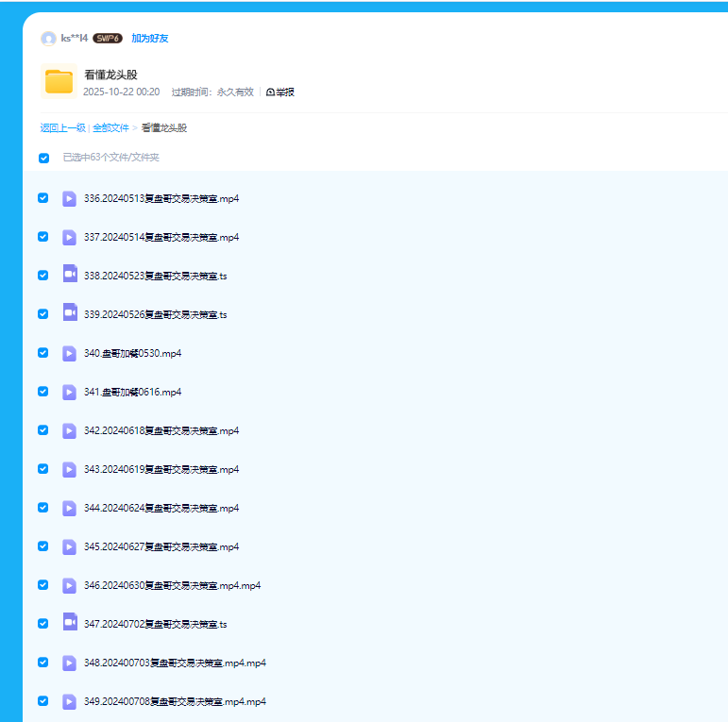The height and width of the screenshot is (722, 728).
Task: Click the video icon for file 349.202400708
Action: click(70, 701)
